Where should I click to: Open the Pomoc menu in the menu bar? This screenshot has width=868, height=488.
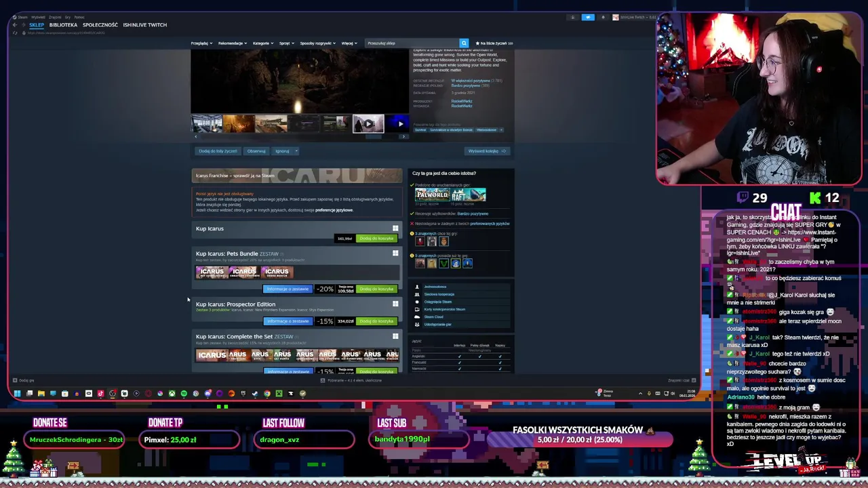tap(79, 17)
